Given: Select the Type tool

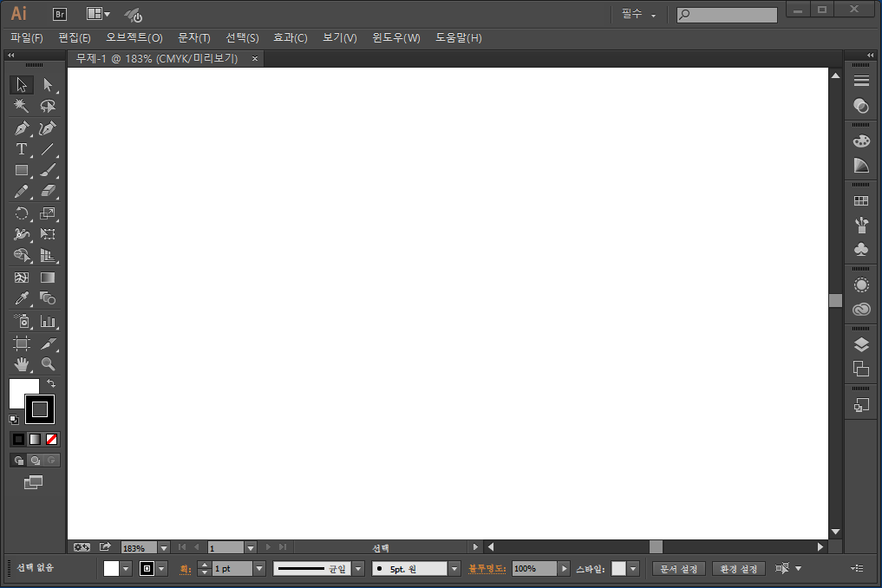Looking at the screenshot, I should (22, 149).
